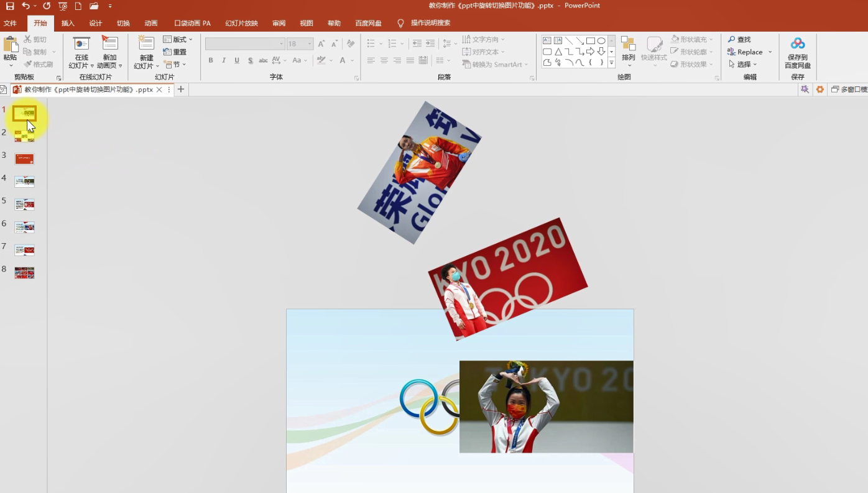Create new file via quick access icon
The height and width of the screenshot is (493, 868).
[78, 6]
